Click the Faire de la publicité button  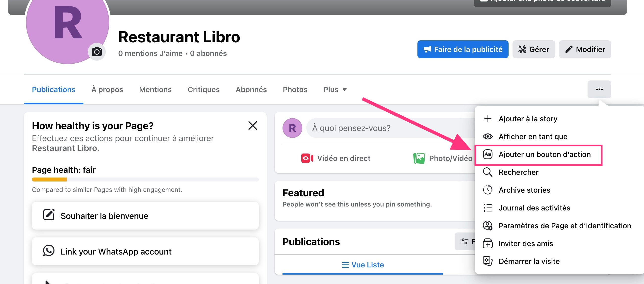(463, 49)
